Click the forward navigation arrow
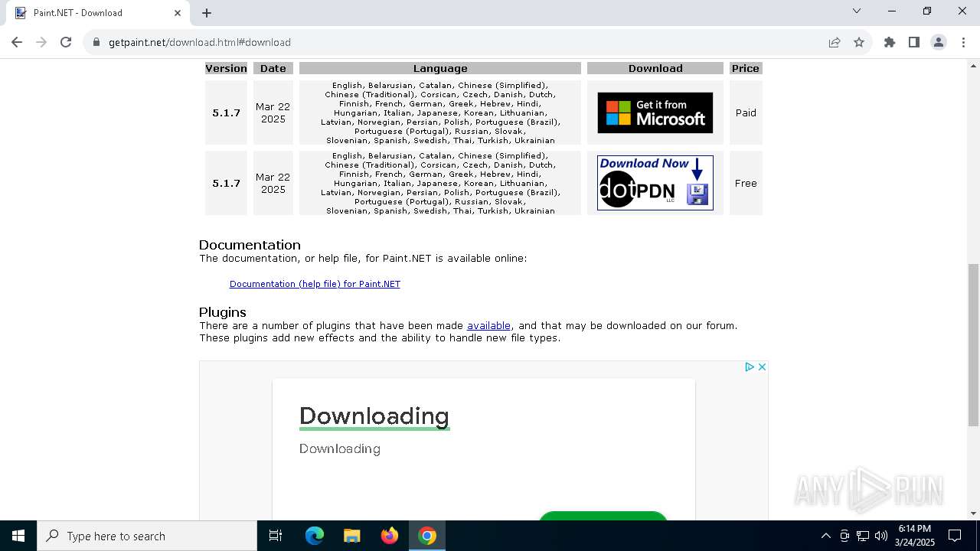The height and width of the screenshot is (551, 980). (x=41, y=42)
